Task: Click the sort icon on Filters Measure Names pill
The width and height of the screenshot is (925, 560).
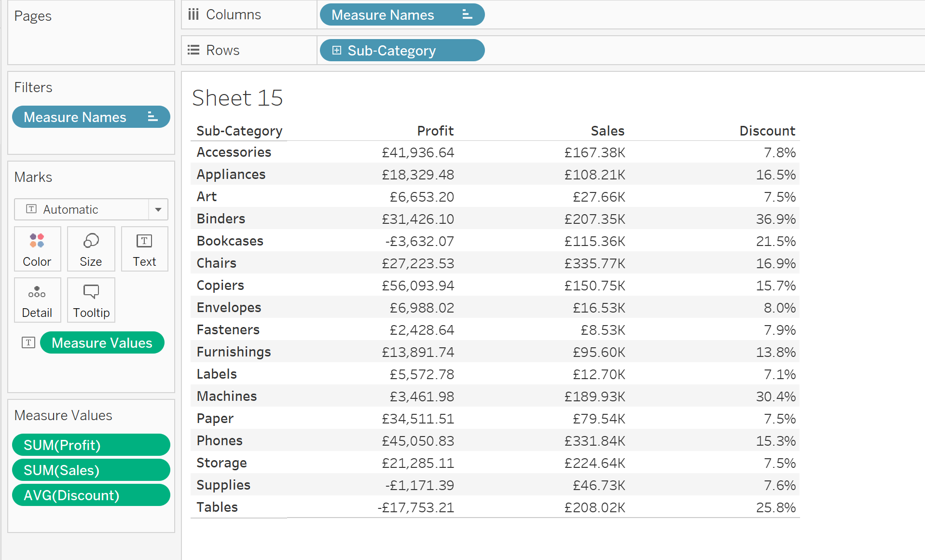Action: [x=152, y=117]
